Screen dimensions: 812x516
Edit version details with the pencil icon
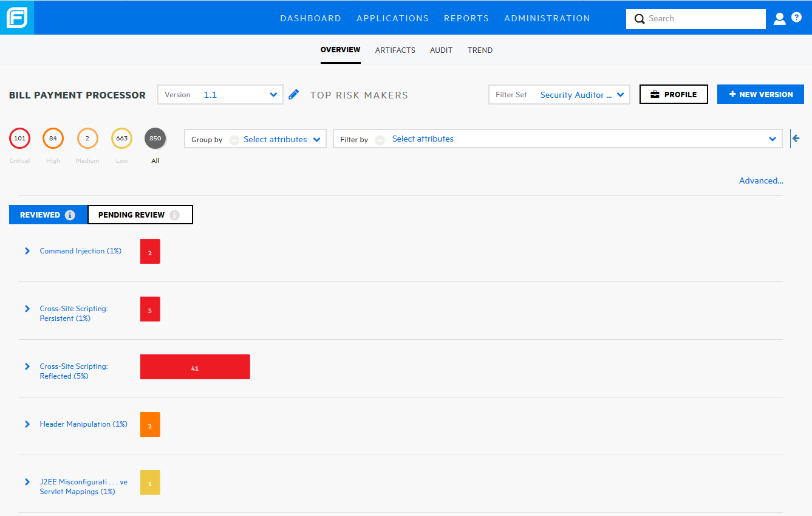(x=294, y=94)
